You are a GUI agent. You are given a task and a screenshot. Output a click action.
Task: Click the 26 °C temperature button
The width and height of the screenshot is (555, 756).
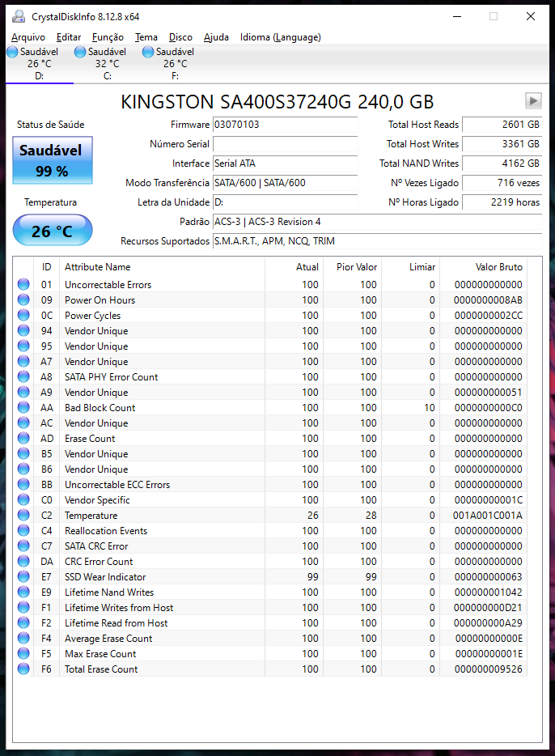(52, 231)
